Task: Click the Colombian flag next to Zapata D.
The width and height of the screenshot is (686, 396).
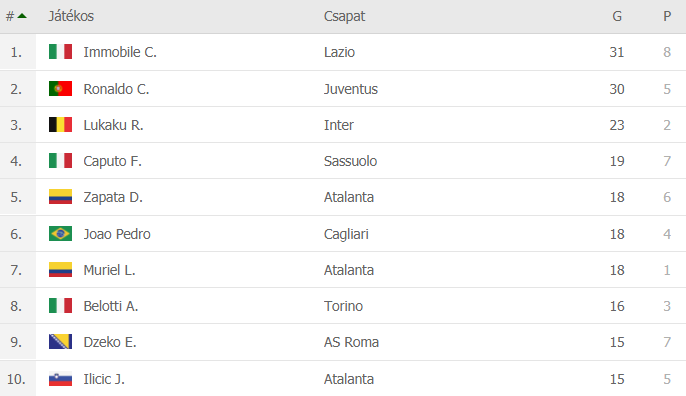Action: coord(60,197)
